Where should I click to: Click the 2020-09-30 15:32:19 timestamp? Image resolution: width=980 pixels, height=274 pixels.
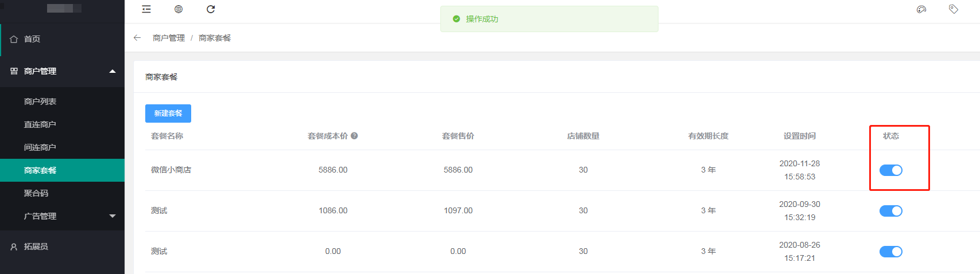[x=800, y=211]
